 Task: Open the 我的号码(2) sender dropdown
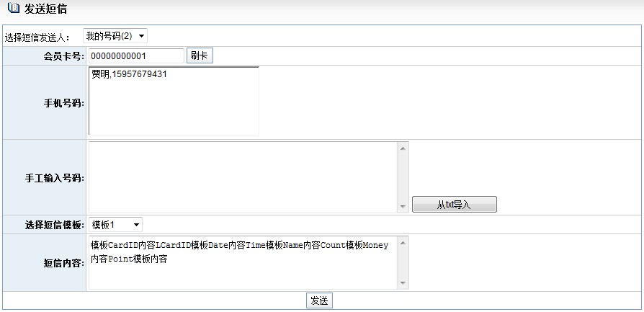coord(115,36)
